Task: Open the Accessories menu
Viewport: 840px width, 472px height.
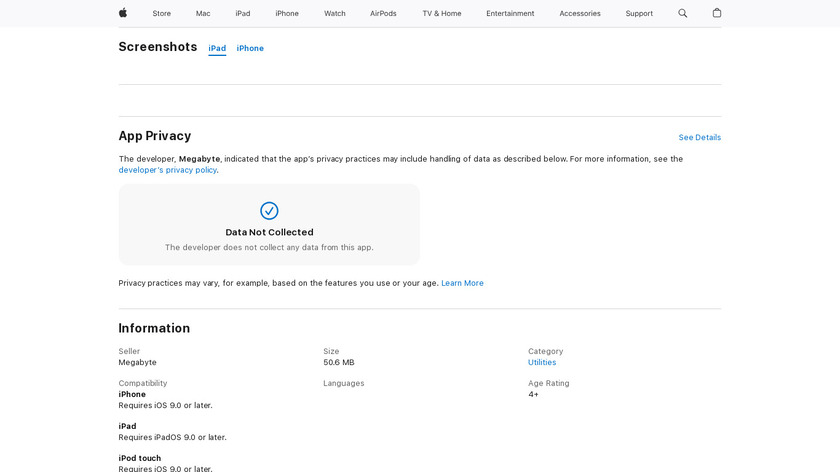Action: click(580, 13)
